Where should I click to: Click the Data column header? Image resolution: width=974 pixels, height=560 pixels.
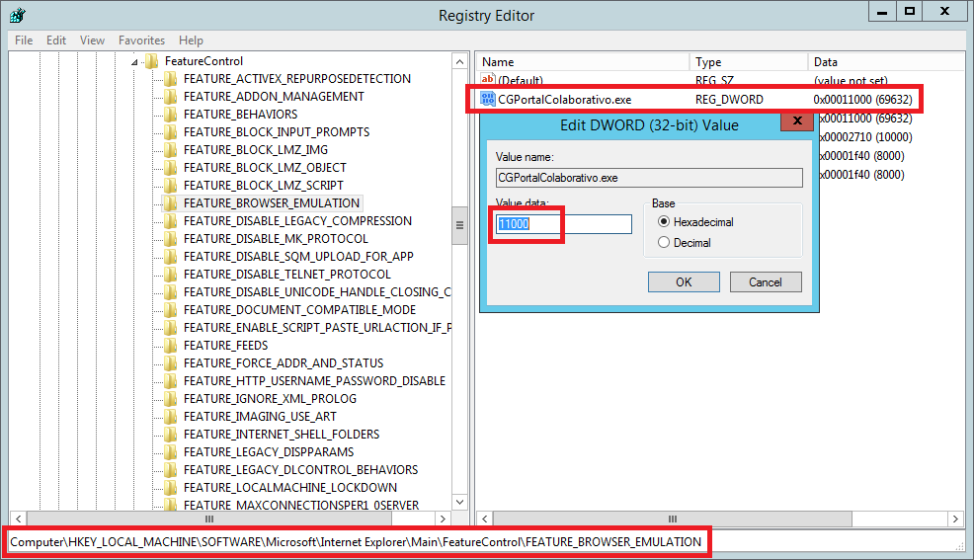click(886, 62)
